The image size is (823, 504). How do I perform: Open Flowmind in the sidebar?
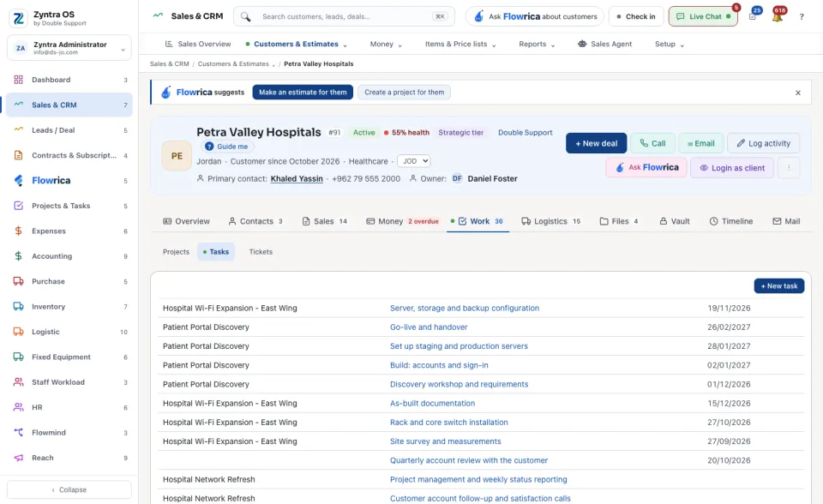pos(69,433)
